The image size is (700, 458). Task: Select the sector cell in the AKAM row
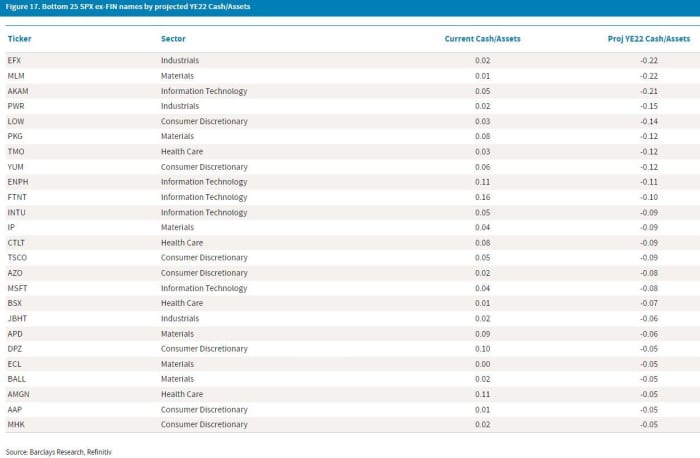coord(204,91)
